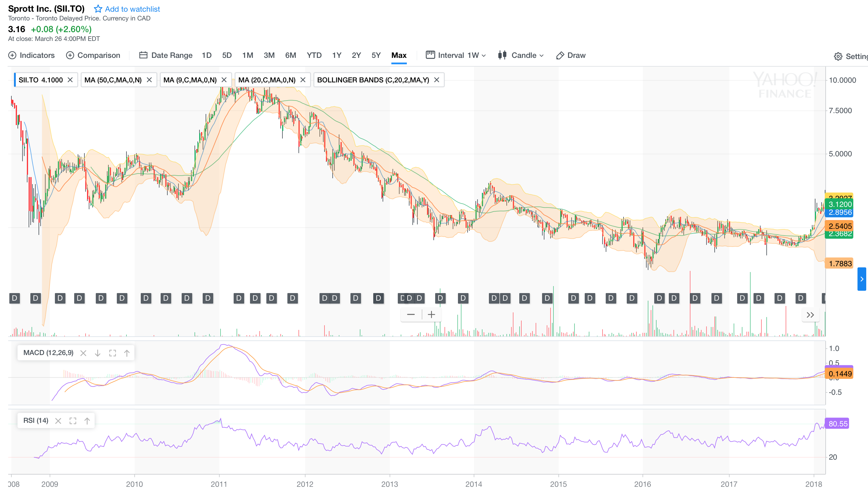
Task: Move the MACD panel down
Action: (98, 353)
